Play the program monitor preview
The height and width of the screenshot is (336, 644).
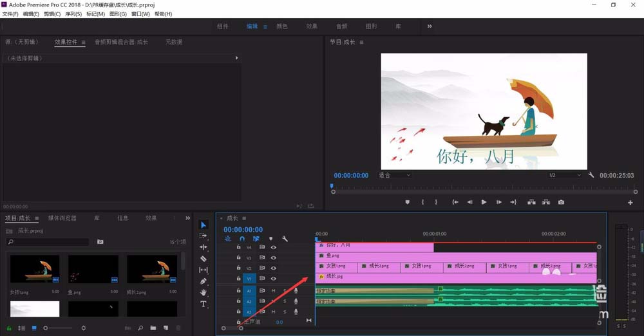(x=484, y=202)
